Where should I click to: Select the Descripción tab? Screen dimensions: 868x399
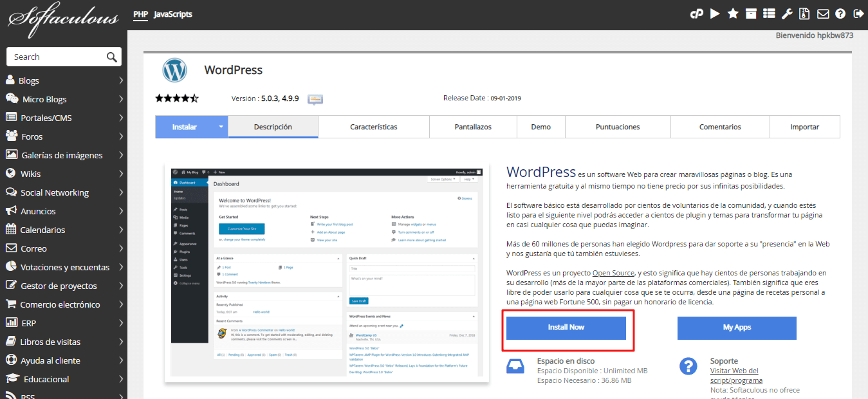pos(273,127)
